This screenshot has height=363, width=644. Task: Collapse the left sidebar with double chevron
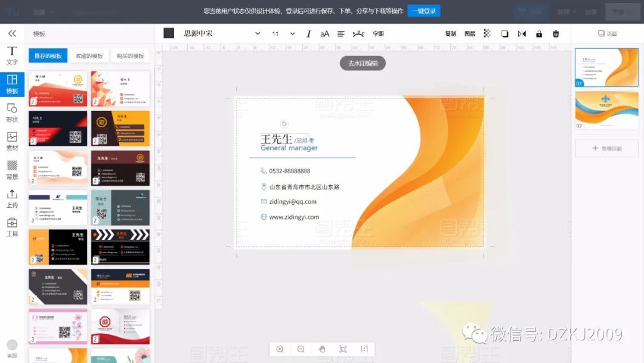coord(12,33)
